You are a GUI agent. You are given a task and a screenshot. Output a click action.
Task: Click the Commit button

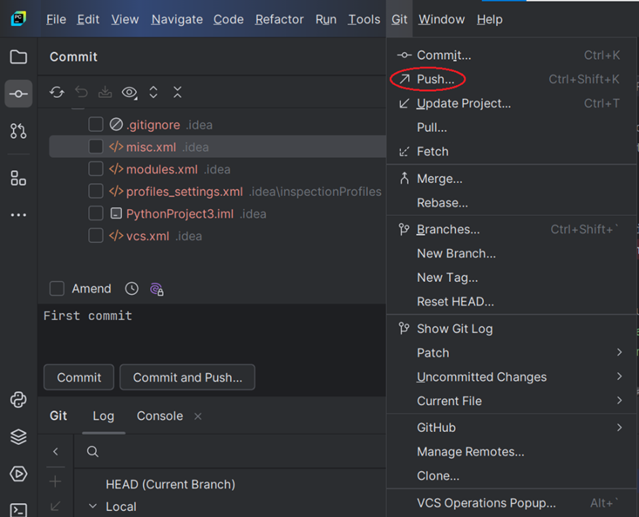[79, 378]
